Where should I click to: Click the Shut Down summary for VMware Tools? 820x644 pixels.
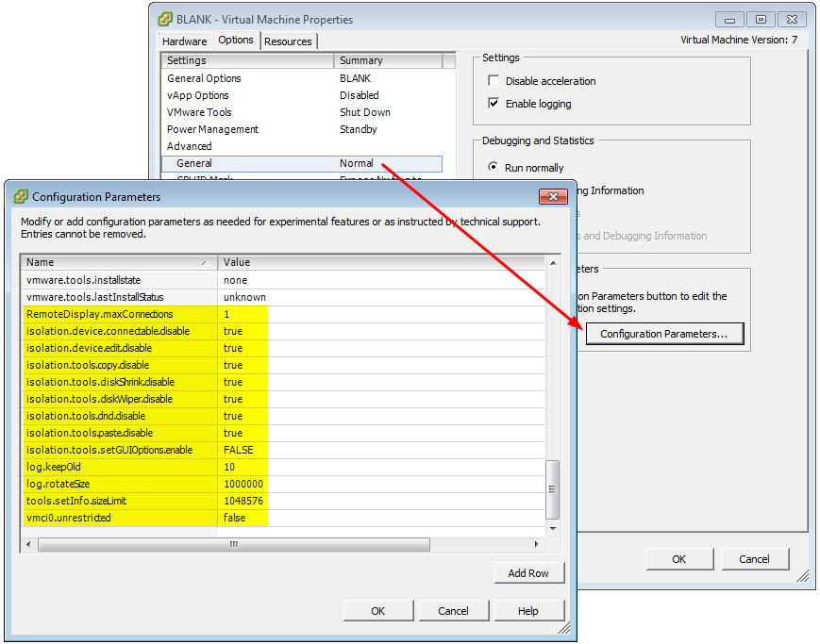coord(365,112)
